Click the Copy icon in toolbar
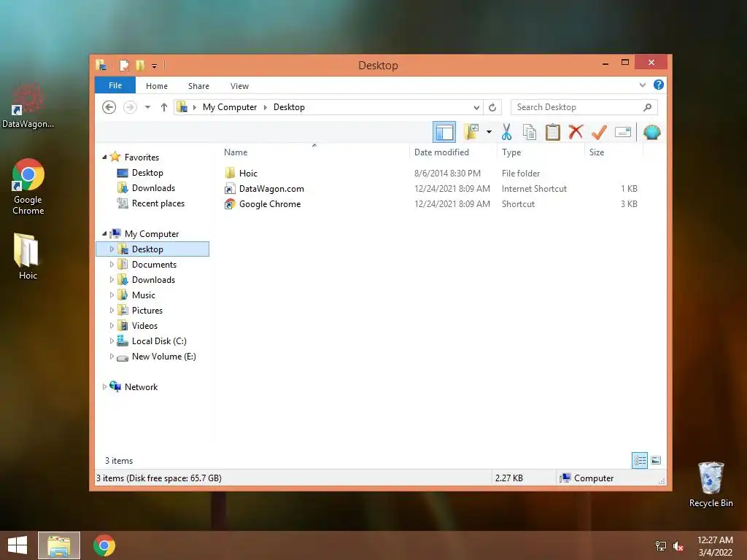The image size is (747, 560). (530, 132)
